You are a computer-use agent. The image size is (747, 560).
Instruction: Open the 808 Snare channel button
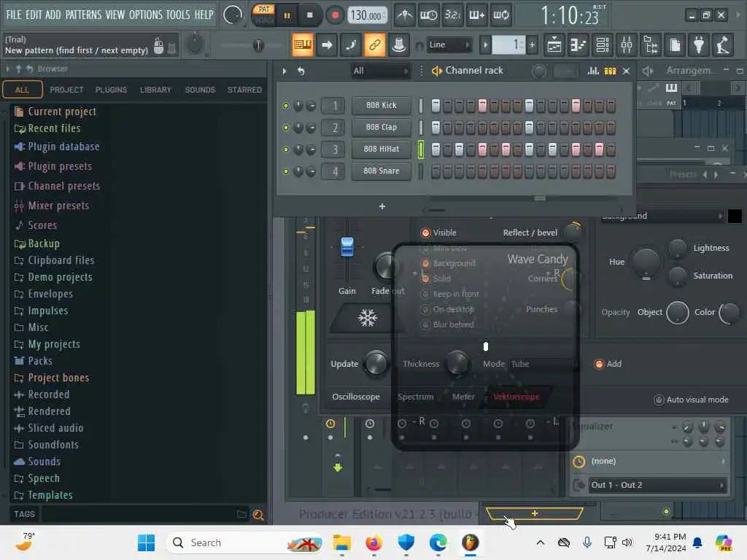point(381,171)
